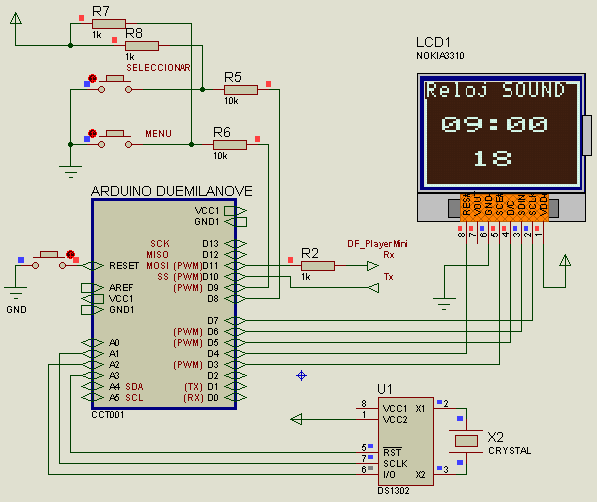Click the 'CCT001' label under Arduino

tap(108, 415)
